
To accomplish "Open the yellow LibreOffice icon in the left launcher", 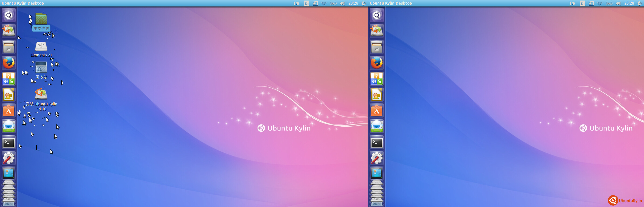I will click(x=9, y=95).
